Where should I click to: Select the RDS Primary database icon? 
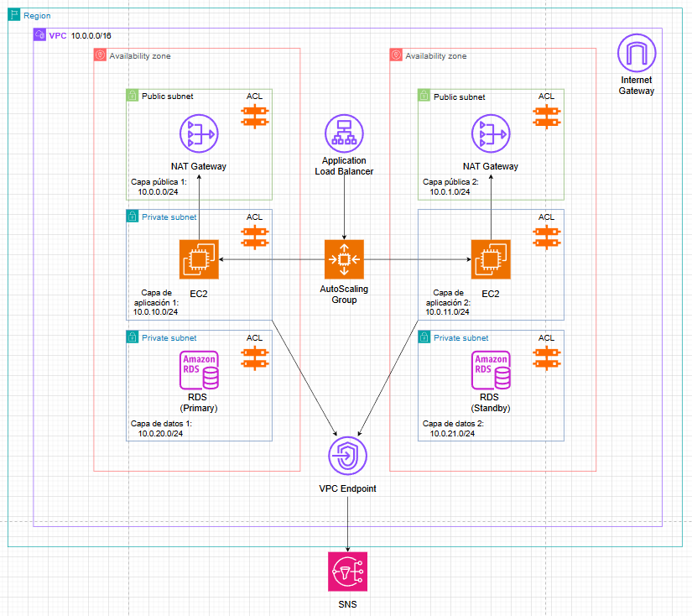coord(199,370)
